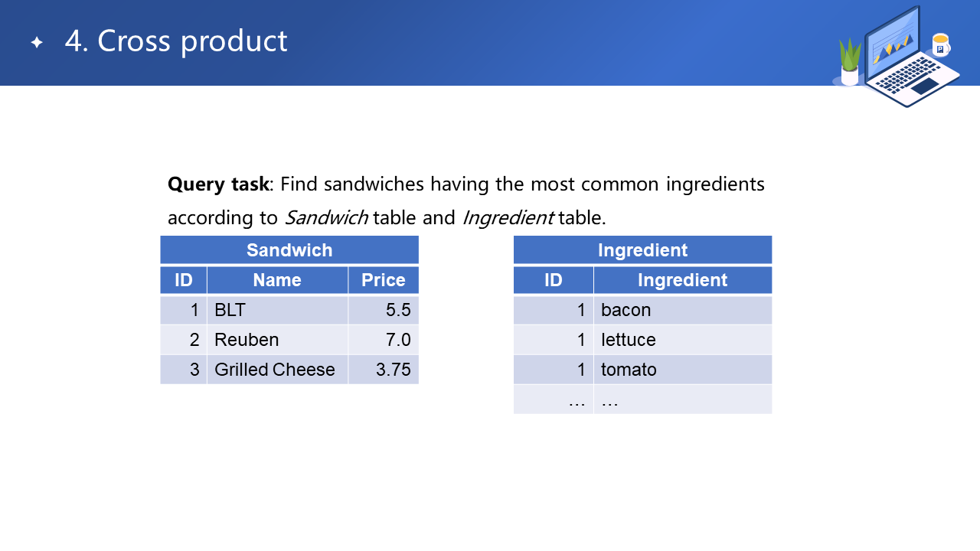
Task: Select the lettuce ingredient cell
Action: click(682, 340)
